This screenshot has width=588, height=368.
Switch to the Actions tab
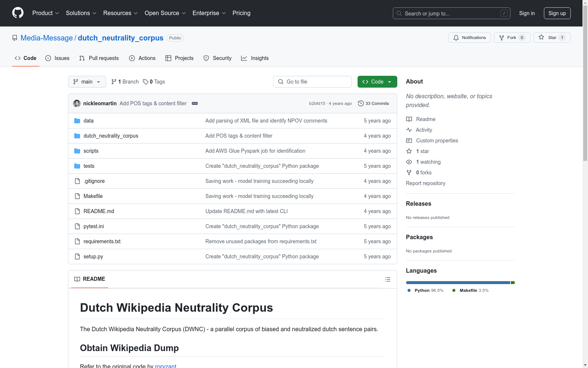pyautogui.click(x=142, y=58)
